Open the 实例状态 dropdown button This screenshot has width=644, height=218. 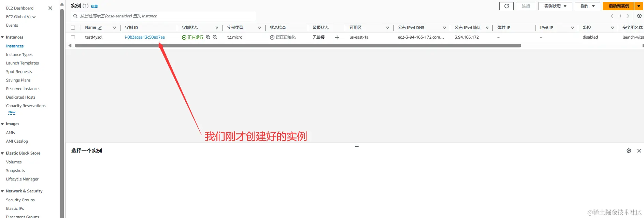click(x=555, y=6)
